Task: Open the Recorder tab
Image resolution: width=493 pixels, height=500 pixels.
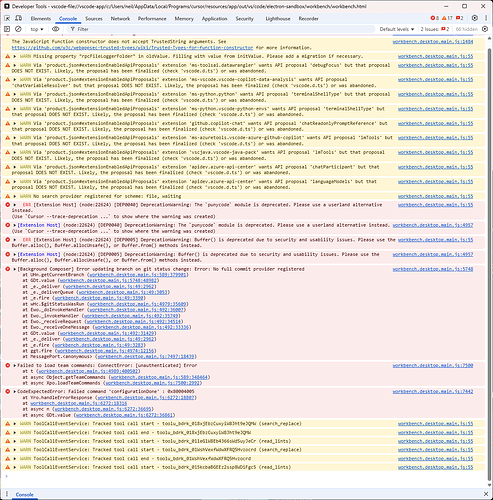Action: [308, 19]
